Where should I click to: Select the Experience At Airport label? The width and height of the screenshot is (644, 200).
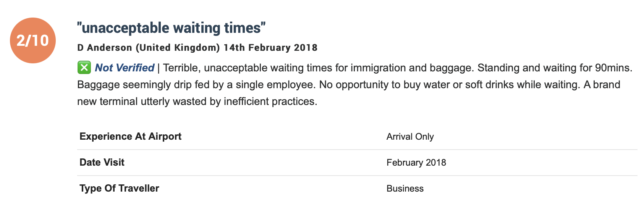(130, 137)
